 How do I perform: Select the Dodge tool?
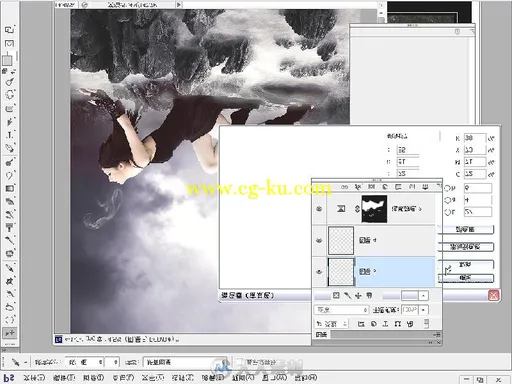pos(9,162)
